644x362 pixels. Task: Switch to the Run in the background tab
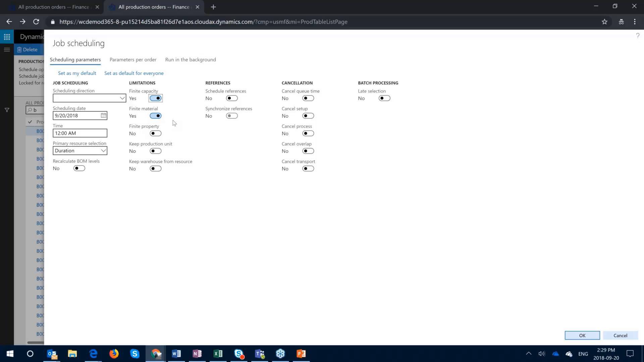pyautogui.click(x=190, y=59)
